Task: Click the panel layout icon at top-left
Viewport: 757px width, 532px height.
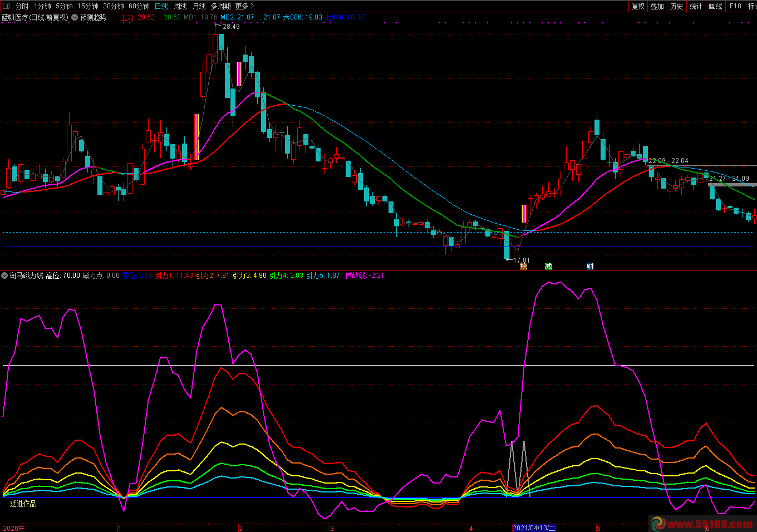Action: (6, 6)
